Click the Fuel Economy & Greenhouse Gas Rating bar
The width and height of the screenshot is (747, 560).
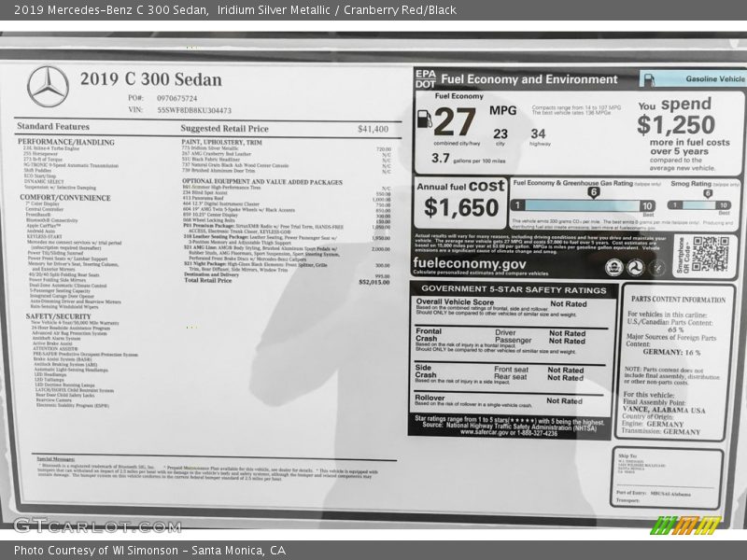[x=583, y=205]
